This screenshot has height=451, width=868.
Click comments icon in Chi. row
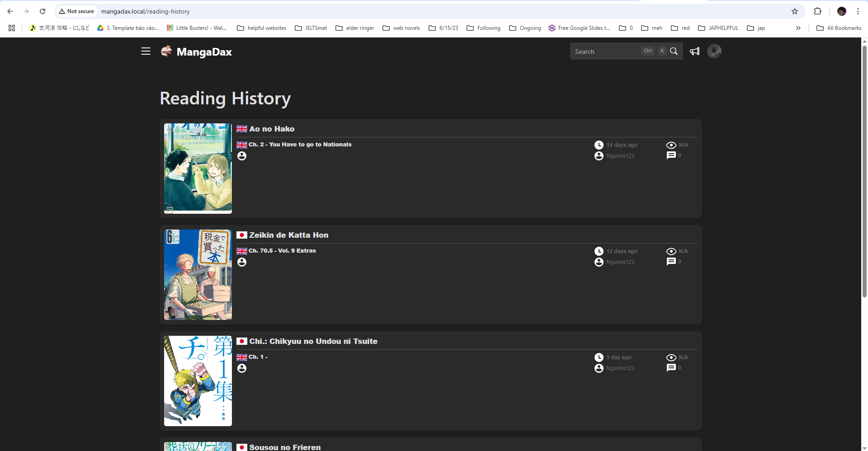tap(671, 368)
